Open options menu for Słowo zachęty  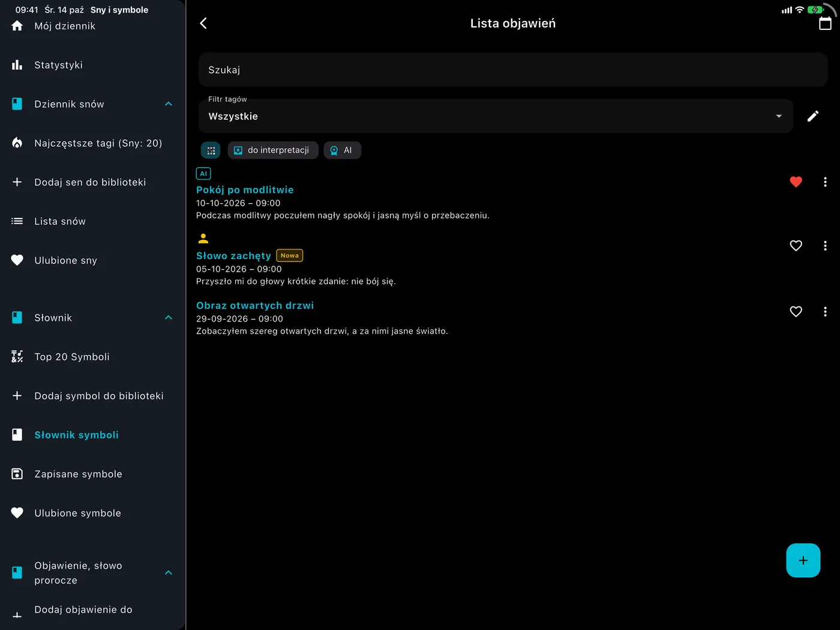click(x=825, y=245)
